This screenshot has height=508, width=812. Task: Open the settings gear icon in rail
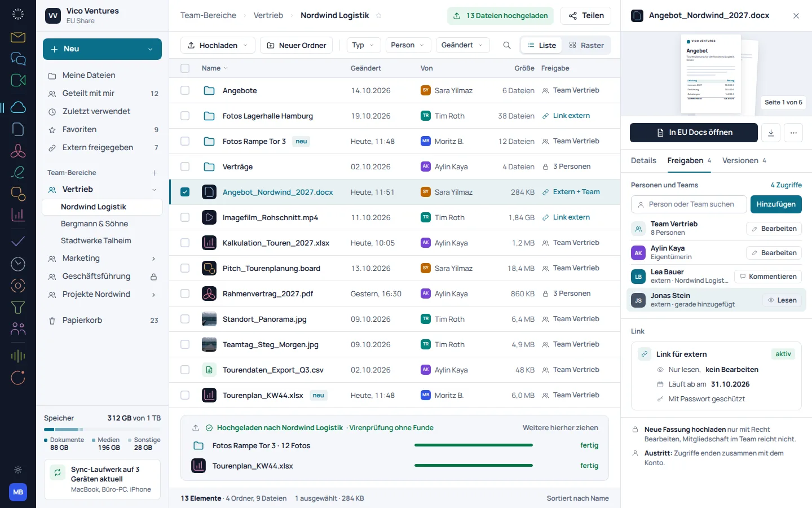coord(18,470)
